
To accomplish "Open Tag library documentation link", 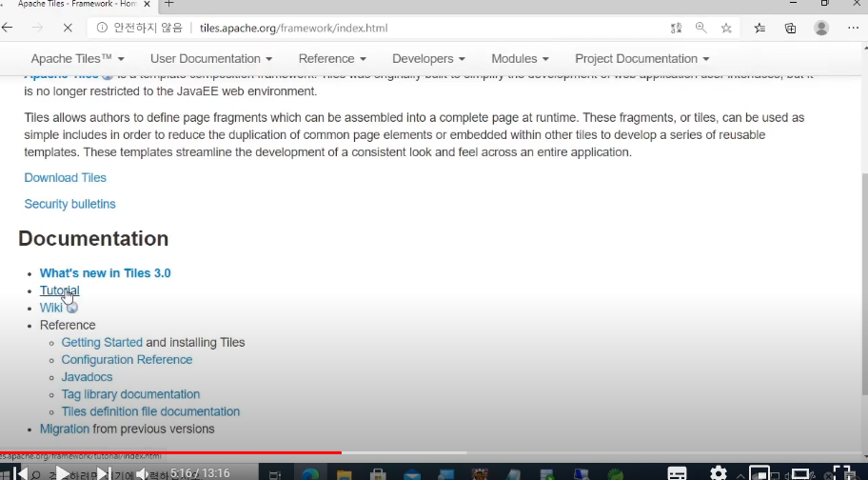I will [130, 394].
